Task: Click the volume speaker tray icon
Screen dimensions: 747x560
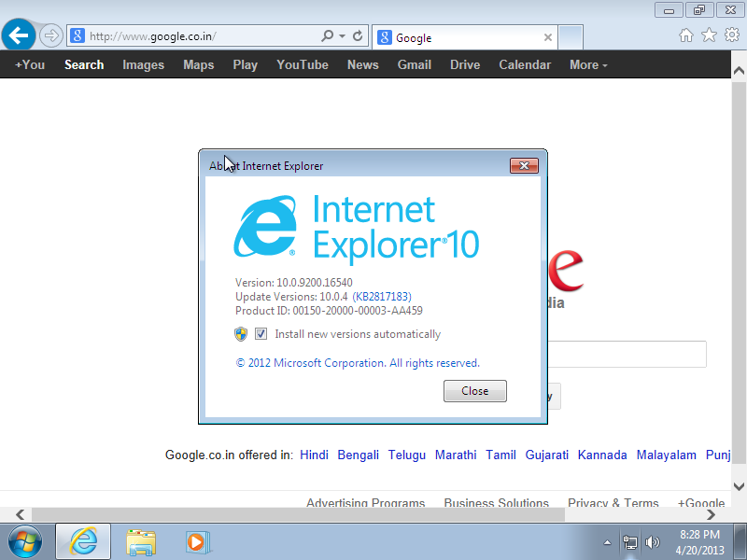Action: pos(652,542)
